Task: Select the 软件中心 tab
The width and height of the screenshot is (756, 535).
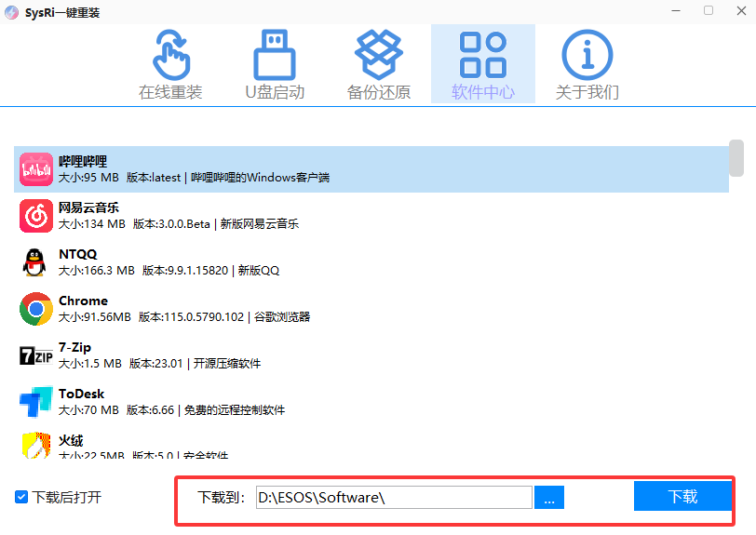Action: point(483,64)
